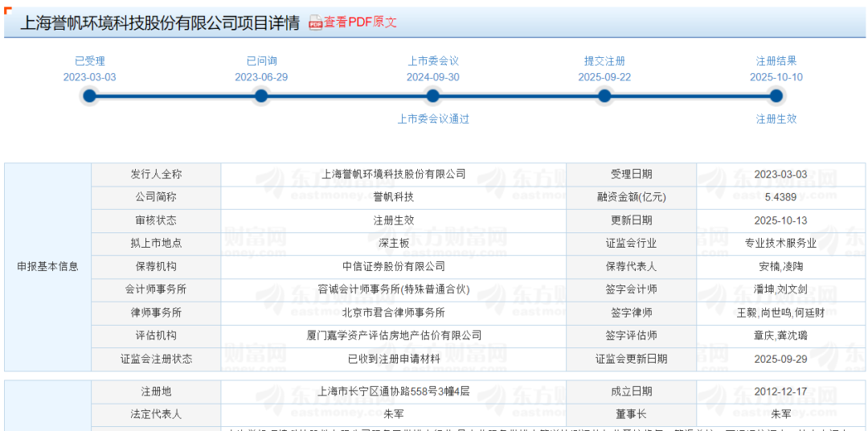This screenshot has width=868, height=431.
Task: Click the 发行人全称 value cell
Action: tap(394, 174)
